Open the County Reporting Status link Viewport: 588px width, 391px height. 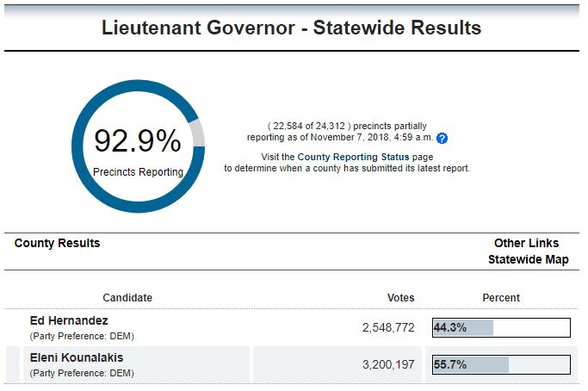tap(353, 157)
